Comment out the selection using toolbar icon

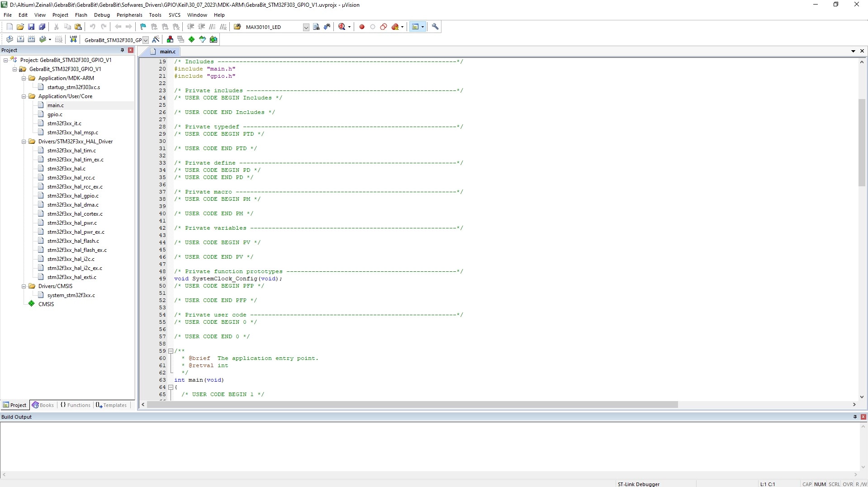[212, 27]
